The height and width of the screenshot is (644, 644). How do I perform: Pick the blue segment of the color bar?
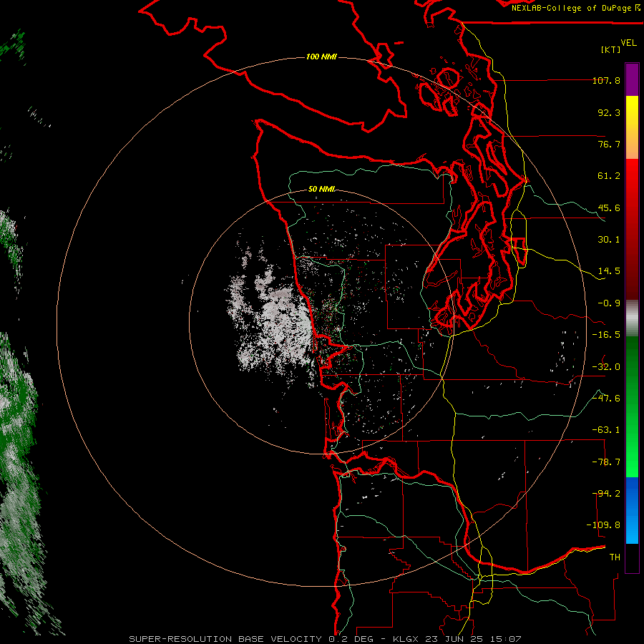click(x=632, y=510)
